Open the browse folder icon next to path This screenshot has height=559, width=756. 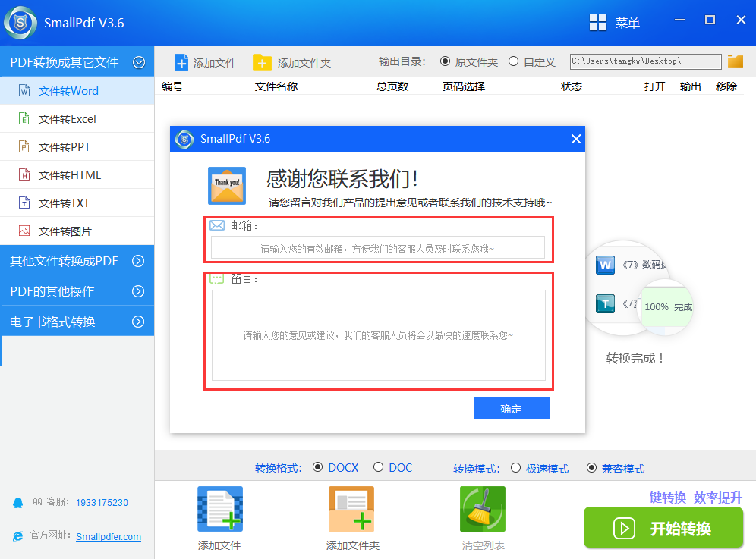click(x=736, y=61)
